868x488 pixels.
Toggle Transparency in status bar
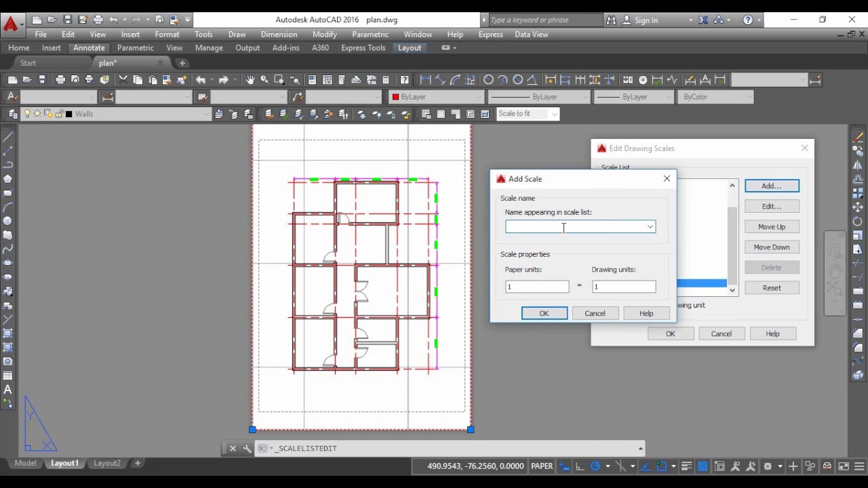[x=702, y=466]
